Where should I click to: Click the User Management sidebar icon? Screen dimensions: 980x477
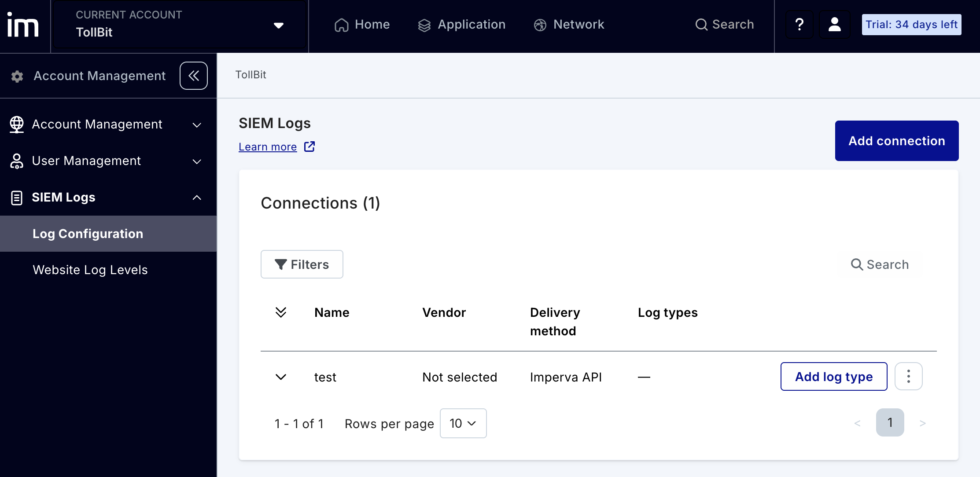pos(17,161)
